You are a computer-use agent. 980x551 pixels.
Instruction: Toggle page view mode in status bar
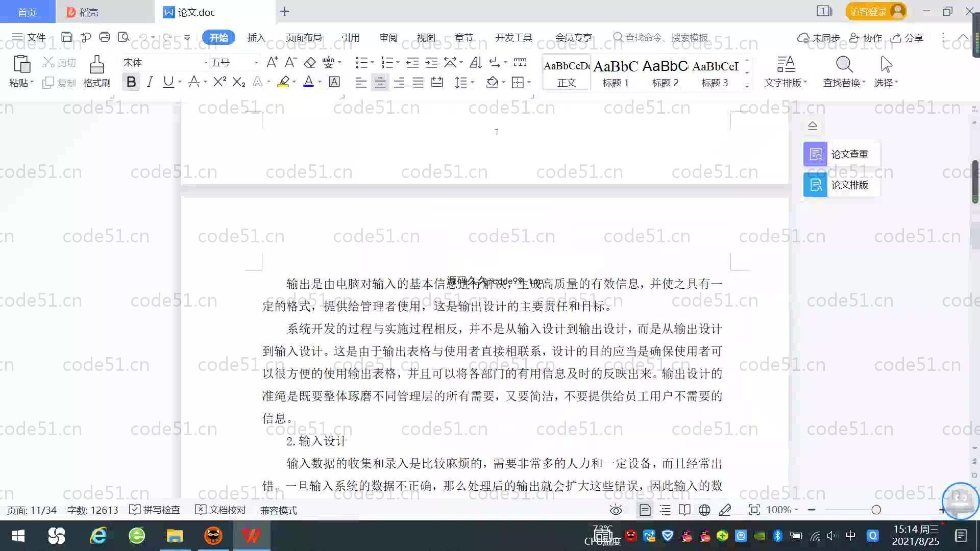click(x=645, y=510)
